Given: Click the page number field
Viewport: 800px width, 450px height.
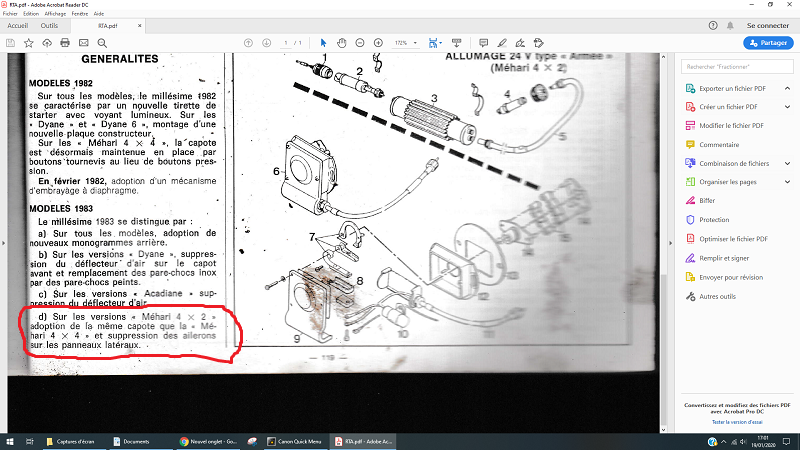Looking at the screenshot, I should click(x=286, y=43).
